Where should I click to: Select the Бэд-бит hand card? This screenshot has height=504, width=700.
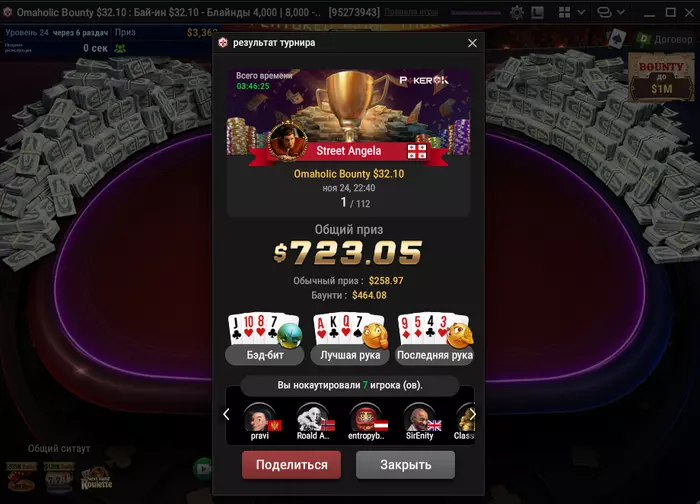264,339
